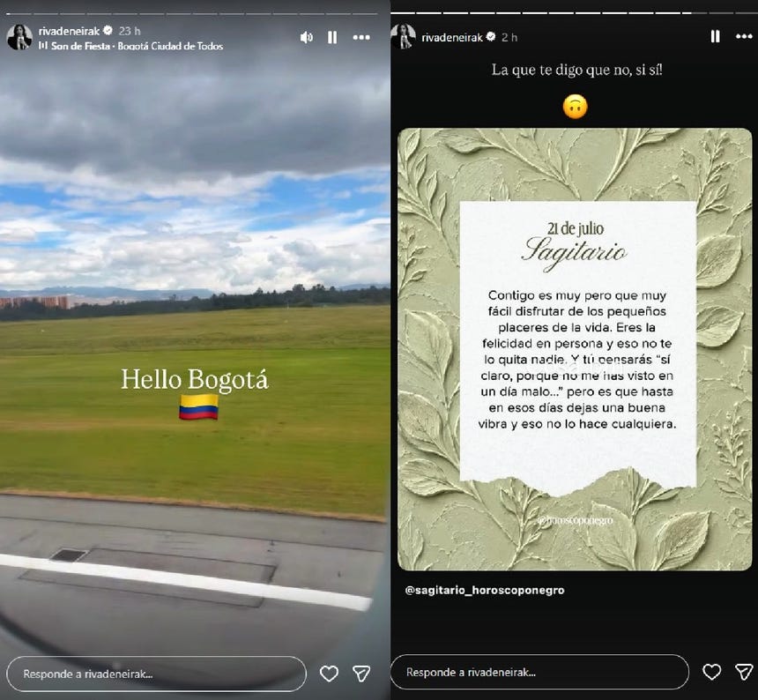
Task: Focus reply field on left story
Action: pos(157,674)
